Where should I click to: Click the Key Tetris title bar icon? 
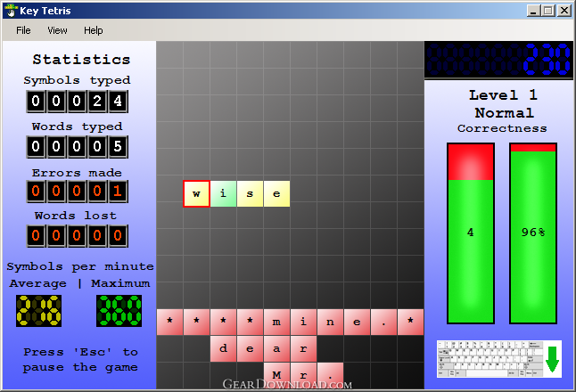[x=11, y=10]
